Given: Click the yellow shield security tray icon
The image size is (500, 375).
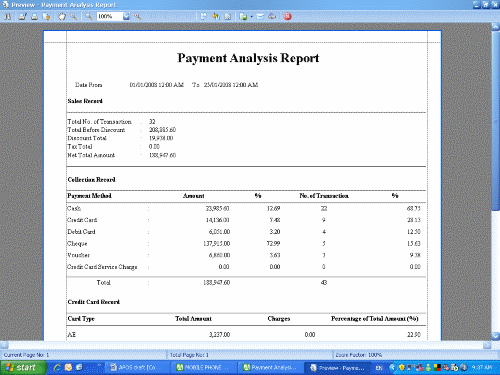Looking at the screenshot, I should tap(402, 368).
